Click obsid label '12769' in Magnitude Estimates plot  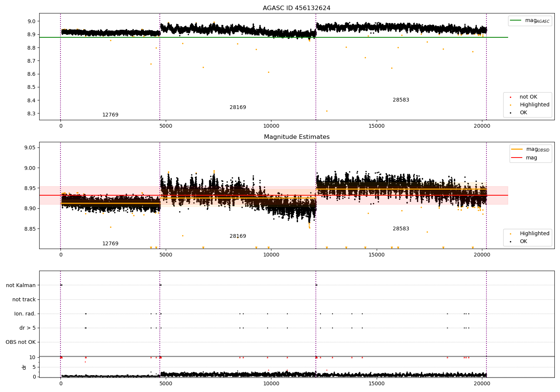point(110,243)
